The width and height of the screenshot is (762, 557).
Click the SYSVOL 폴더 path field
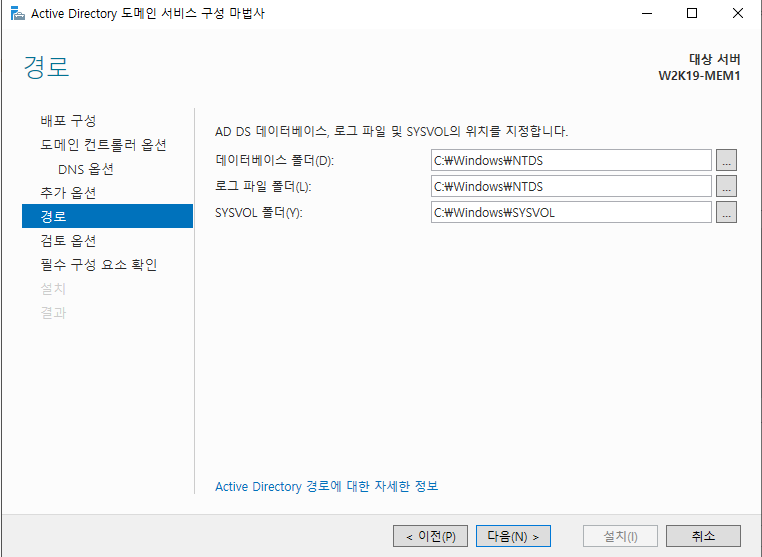[571, 212]
